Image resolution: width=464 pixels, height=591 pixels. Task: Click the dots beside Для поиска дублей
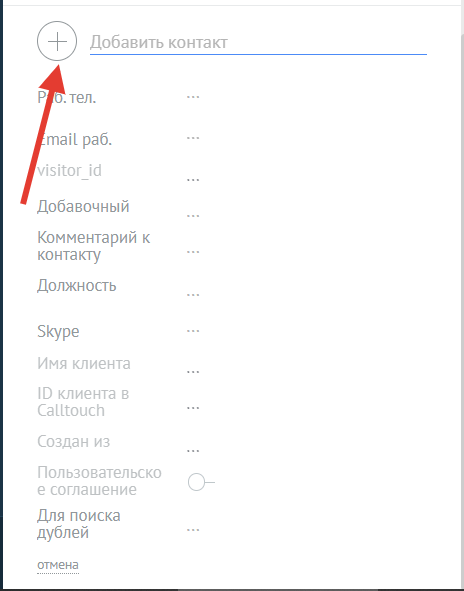pos(193,530)
